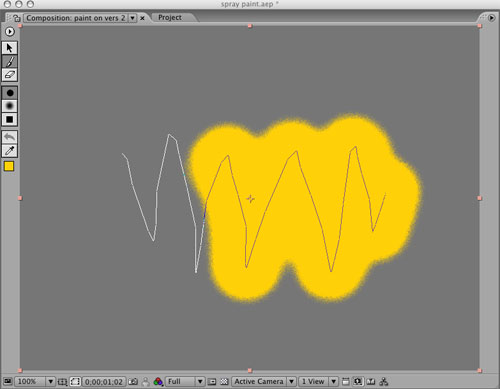This screenshot has width=500, height=389.
Task: Choose the hard round brush tip
Action: pyautogui.click(x=10, y=93)
